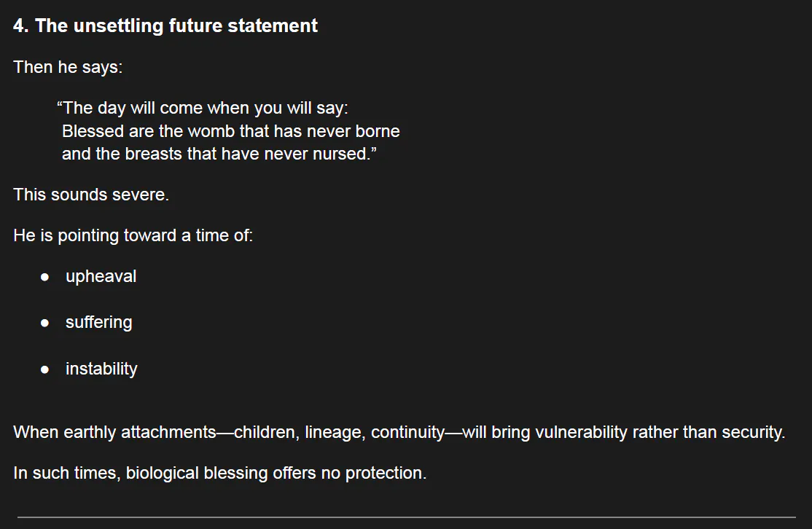This screenshot has height=529, width=812.
Task: Click the word "security" ending the paragraph
Action: coord(752,433)
